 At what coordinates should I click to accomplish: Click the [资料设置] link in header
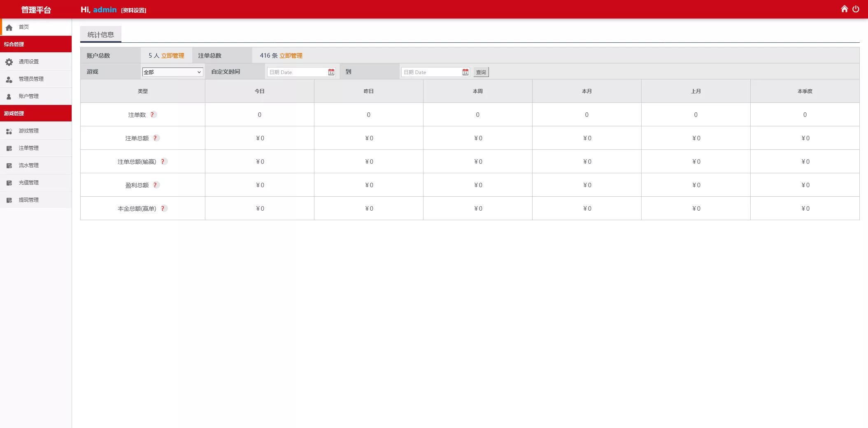click(134, 10)
